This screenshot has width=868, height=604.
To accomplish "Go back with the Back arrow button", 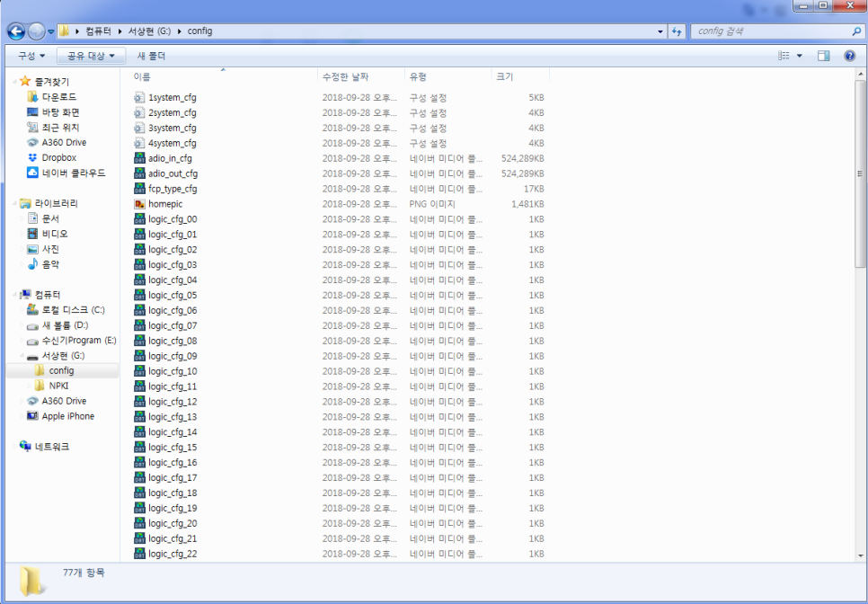I will pos(16,31).
